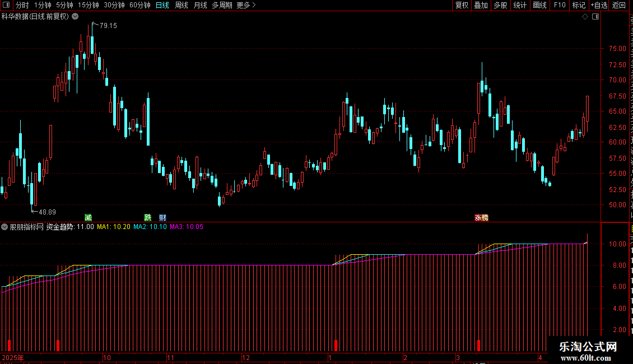Click the 75.00 price axis label
The image size is (633, 364).
(617, 48)
